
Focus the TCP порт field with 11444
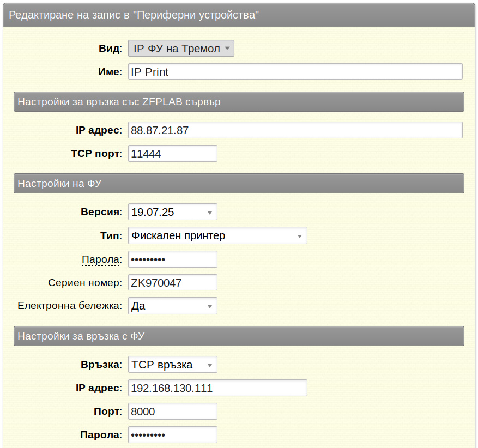(x=173, y=153)
